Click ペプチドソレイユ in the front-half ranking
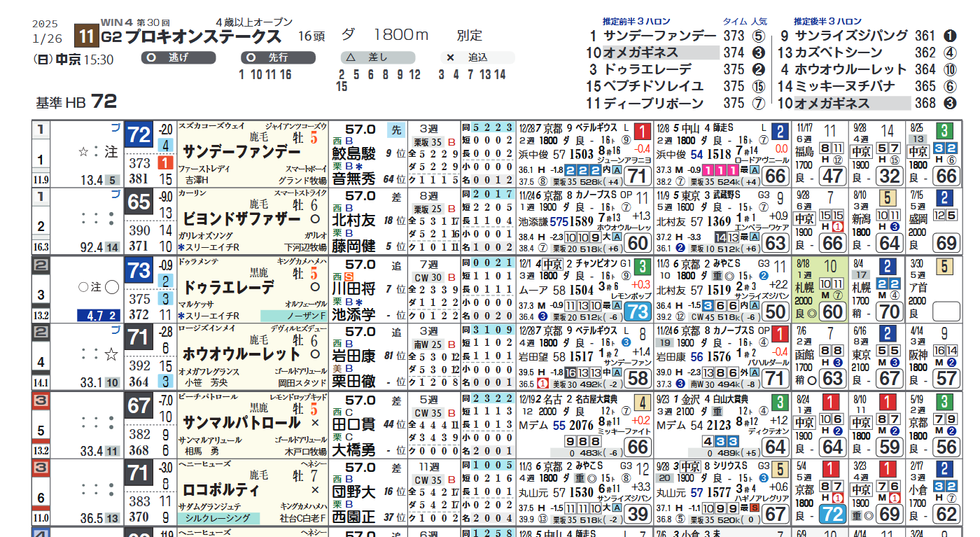Viewport: 980px width, 537px height. [654, 86]
